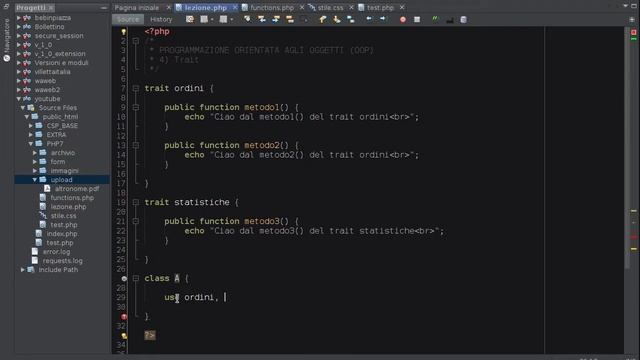Shift Line Left toolbar icon
Screen dimensions: 640x360
tap(369, 19)
